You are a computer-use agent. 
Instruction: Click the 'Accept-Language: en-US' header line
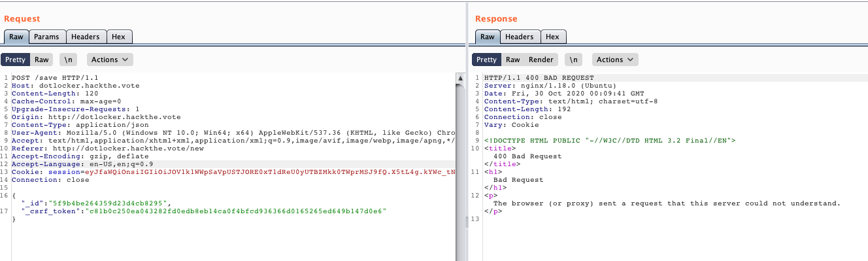82,164
